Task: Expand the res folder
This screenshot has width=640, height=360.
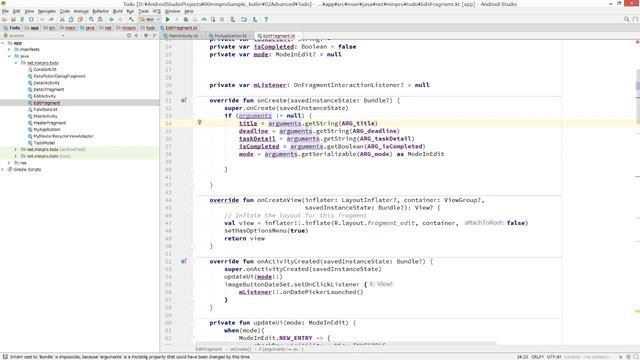Action: 9,162
